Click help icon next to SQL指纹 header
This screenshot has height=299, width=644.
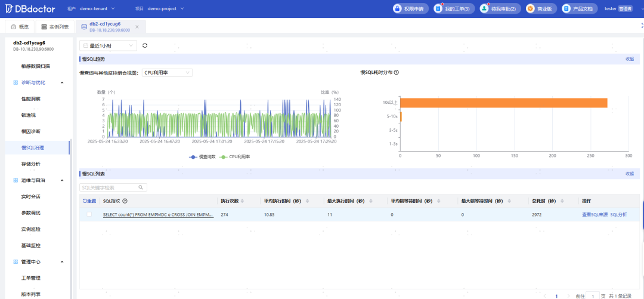125,201
